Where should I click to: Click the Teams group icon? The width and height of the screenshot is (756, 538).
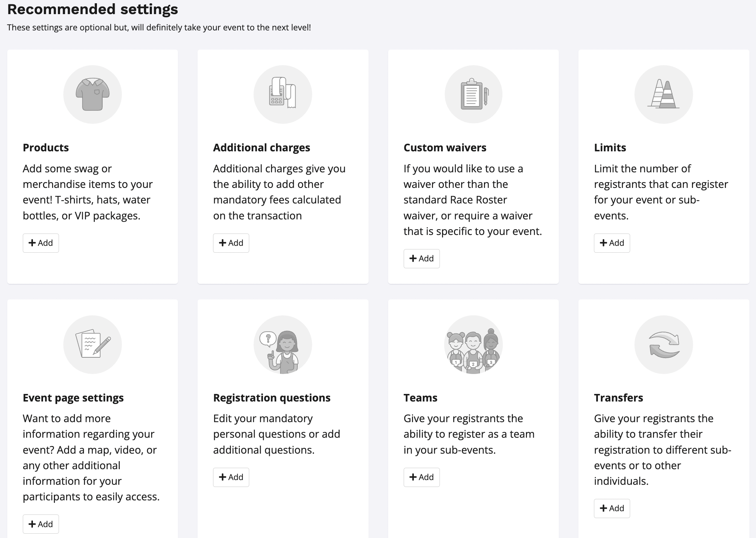(x=473, y=344)
